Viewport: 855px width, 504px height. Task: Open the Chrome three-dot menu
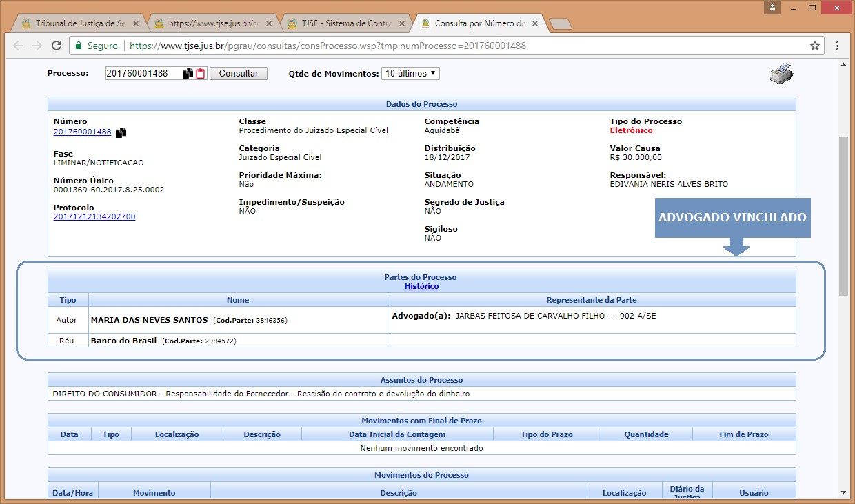(837, 46)
